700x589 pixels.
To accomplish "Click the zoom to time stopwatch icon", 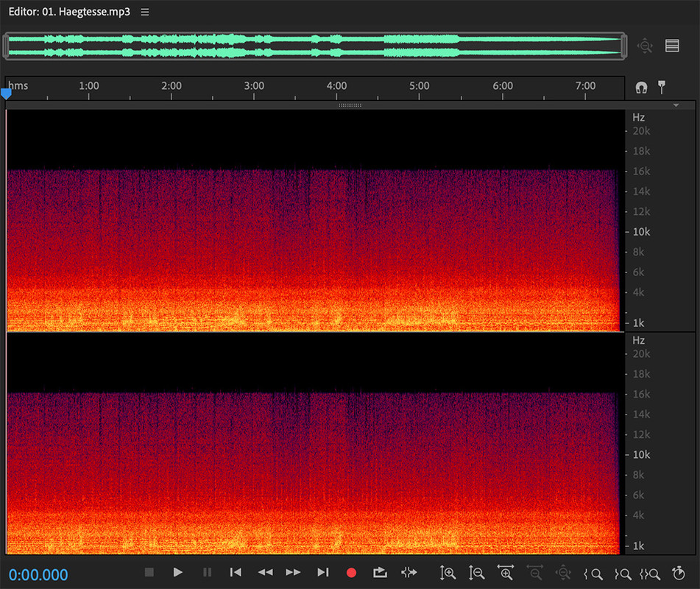I will (x=679, y=573).
